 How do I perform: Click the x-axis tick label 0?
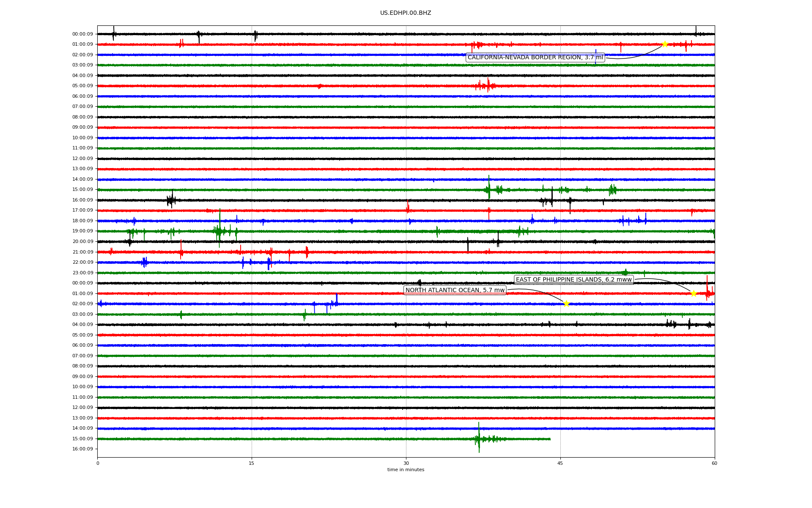pos(98,463)
